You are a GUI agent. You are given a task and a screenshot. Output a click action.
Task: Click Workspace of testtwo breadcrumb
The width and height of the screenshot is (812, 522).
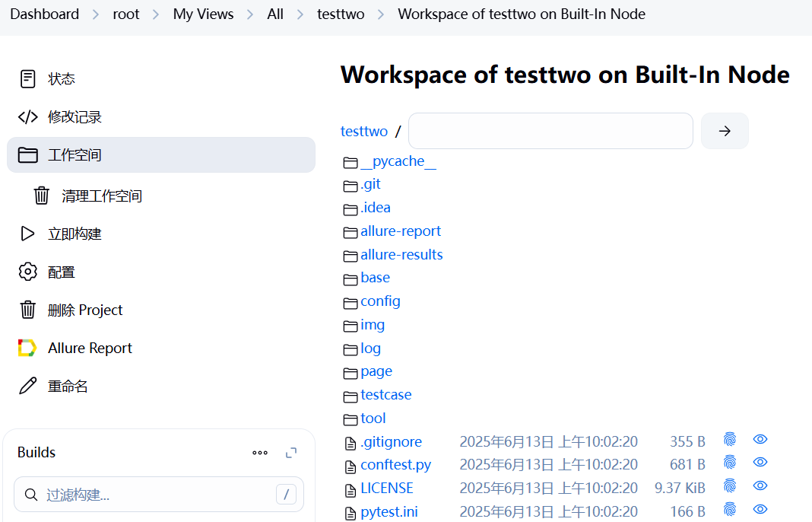pyautogui.click(x=522, y=14)
